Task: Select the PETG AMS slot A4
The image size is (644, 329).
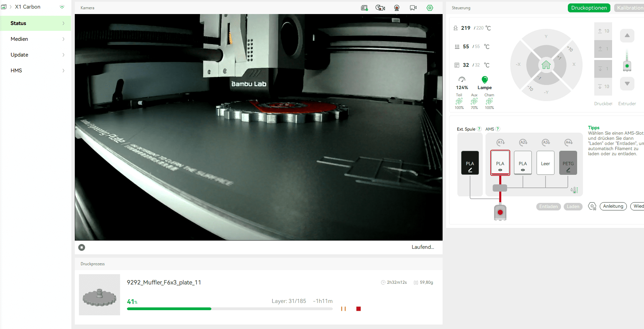Action: [568, 163]
